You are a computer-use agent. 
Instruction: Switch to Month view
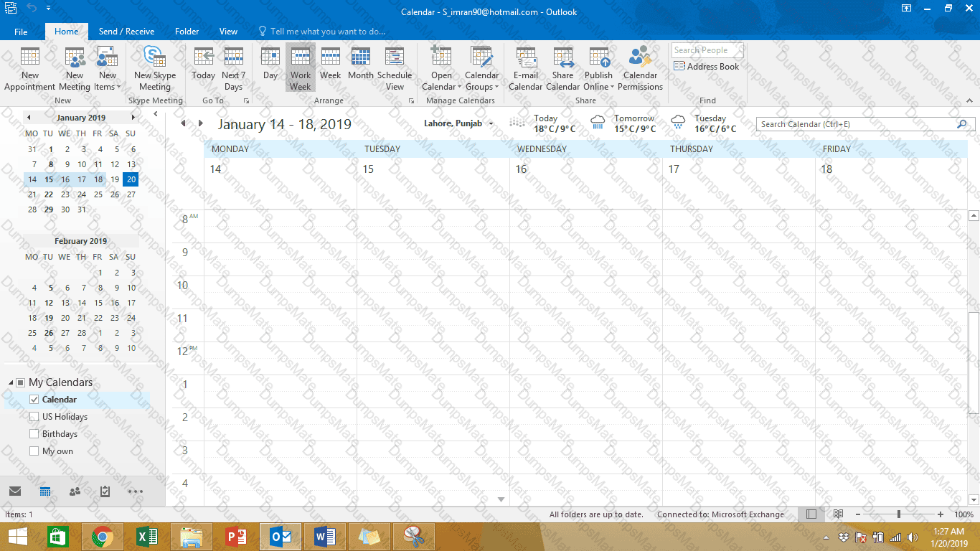coord(361,64)
